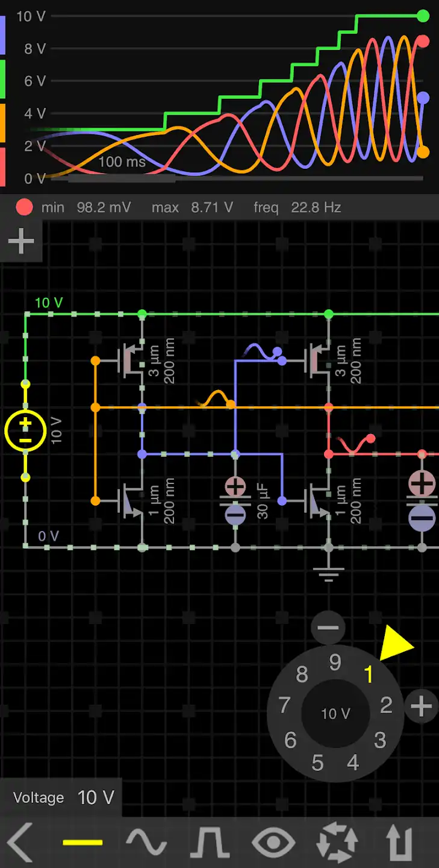Select digit 4 on the dial
The image size is (439, 868).
pos(353,763)
